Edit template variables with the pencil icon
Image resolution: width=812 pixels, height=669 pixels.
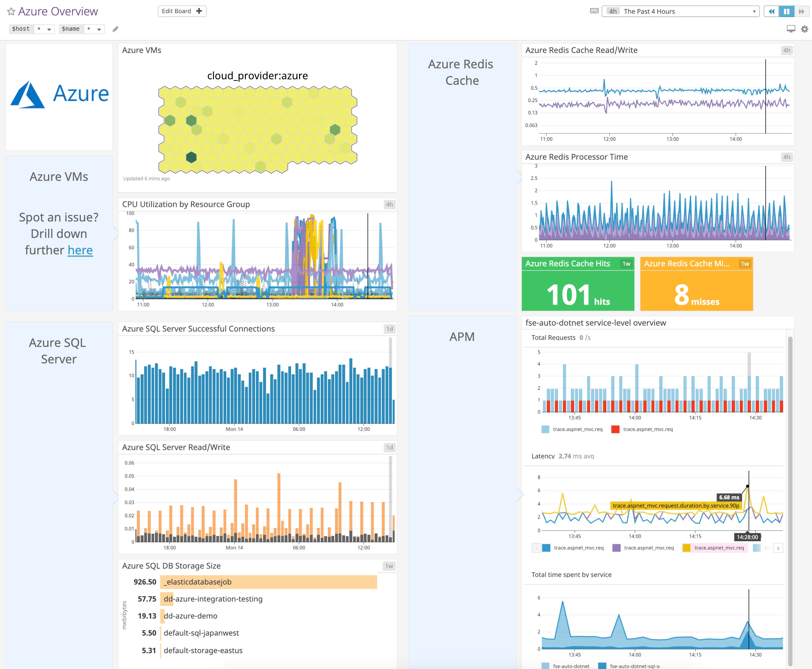point(115,29)
